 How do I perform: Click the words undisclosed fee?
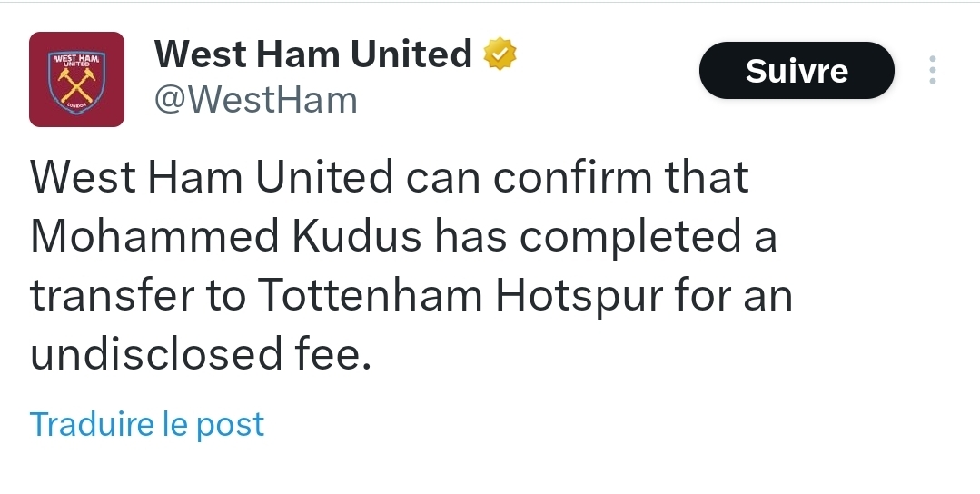(202, 355)
